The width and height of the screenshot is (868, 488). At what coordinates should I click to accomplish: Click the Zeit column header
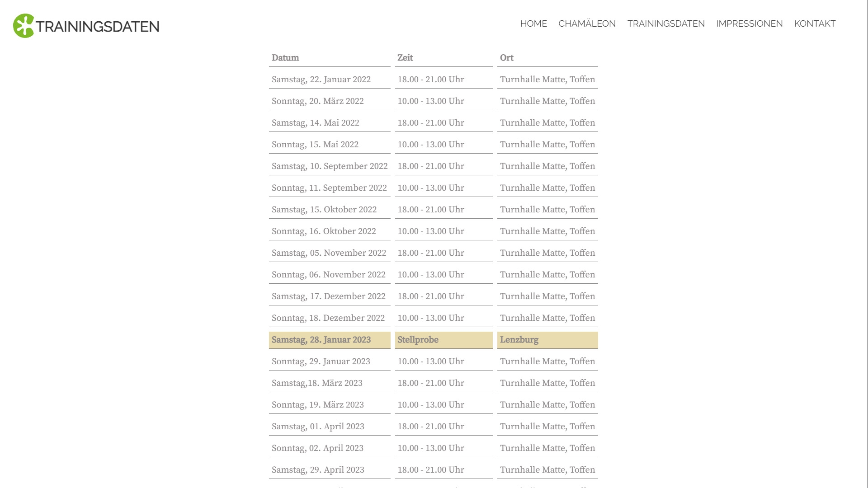click(x=405, y=58)
